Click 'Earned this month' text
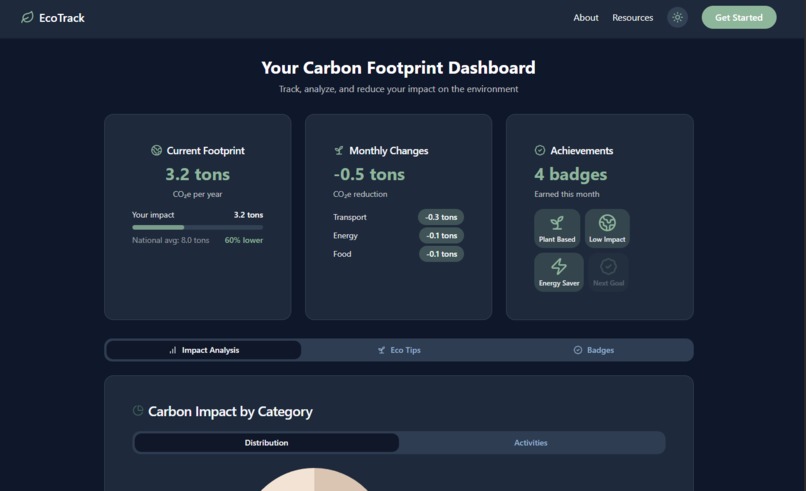This screenshot has height=491, width=806. 566,194
